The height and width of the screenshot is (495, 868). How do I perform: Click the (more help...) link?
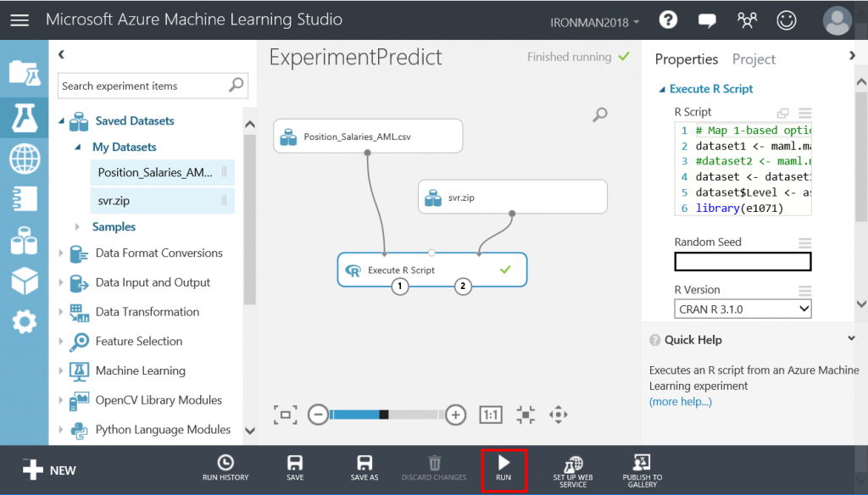click(681, 402)
